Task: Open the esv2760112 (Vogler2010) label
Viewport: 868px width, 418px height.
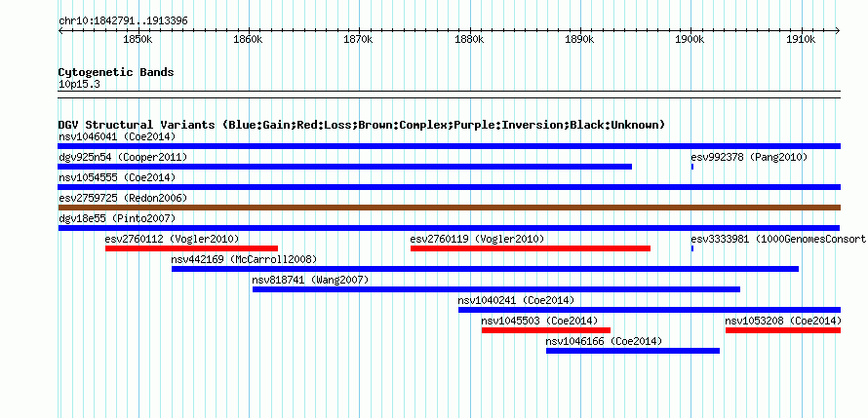Action: pyautogui.click(x=173, y=239)
